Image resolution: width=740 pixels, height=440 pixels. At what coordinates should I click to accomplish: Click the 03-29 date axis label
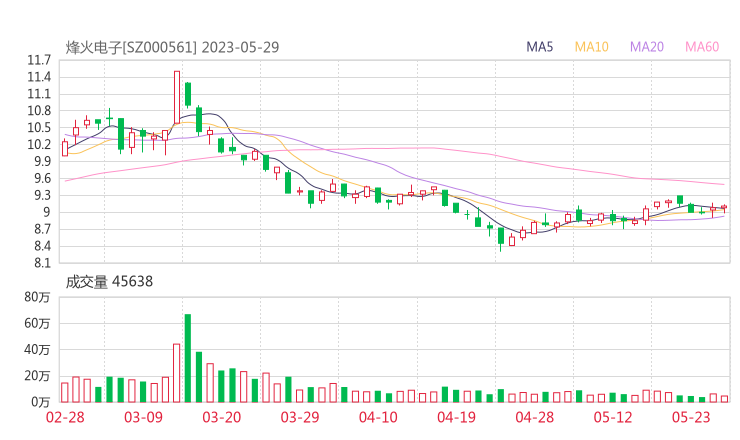pyautogui.click(x=300, y=417)
